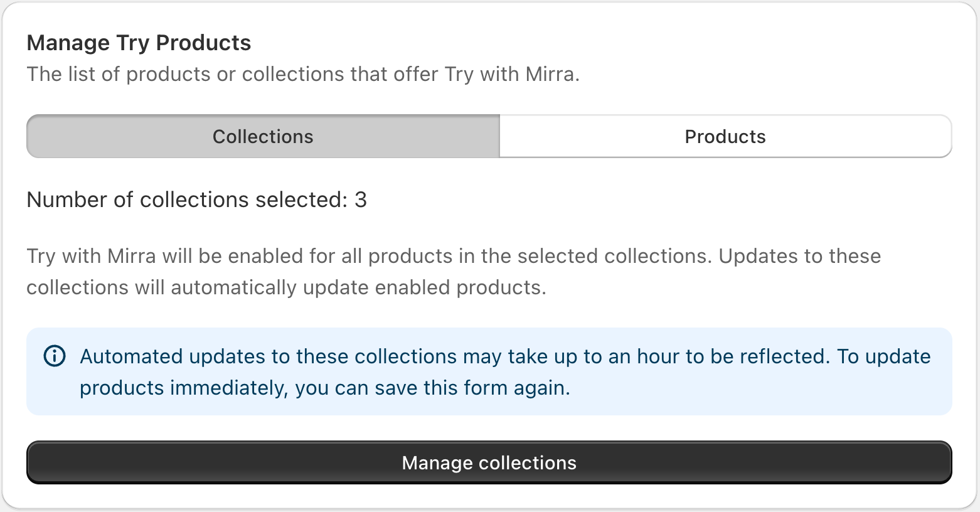Click the "Number of collections selected" label
Screen dimensions: 980x512
[186, 200]
